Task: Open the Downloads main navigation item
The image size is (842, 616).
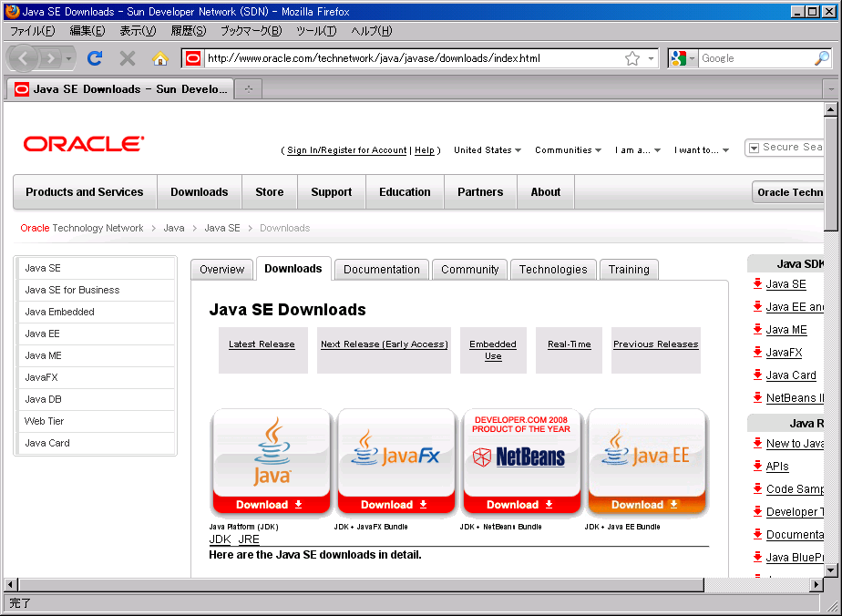Action: click(200, 191)
